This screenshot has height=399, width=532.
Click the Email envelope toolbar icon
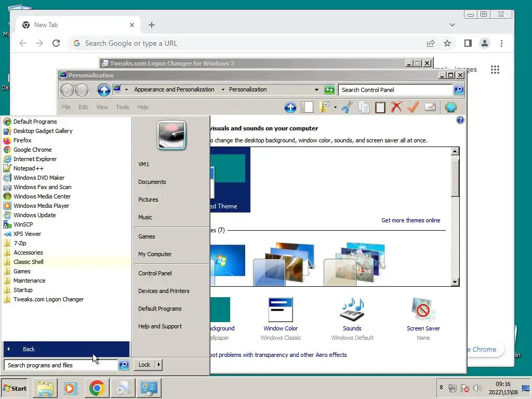[x=430, y=107]
